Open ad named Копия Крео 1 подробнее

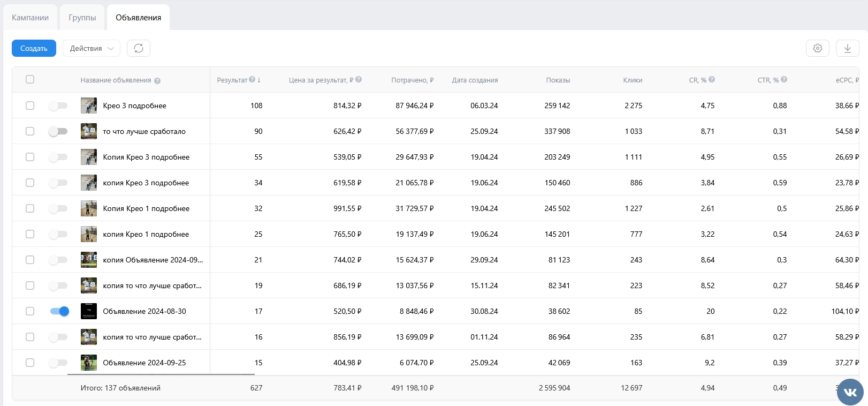[x=146, y=208]
